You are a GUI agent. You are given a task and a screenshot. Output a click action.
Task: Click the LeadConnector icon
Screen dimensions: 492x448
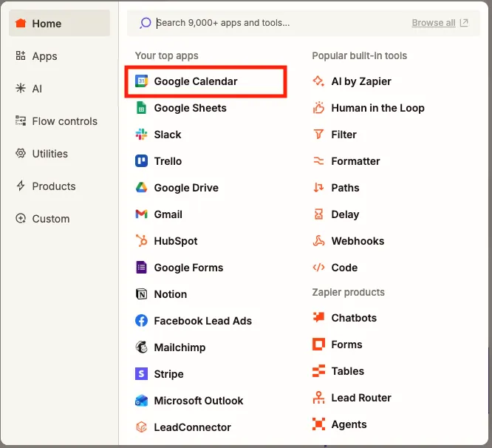click(141, 427)
